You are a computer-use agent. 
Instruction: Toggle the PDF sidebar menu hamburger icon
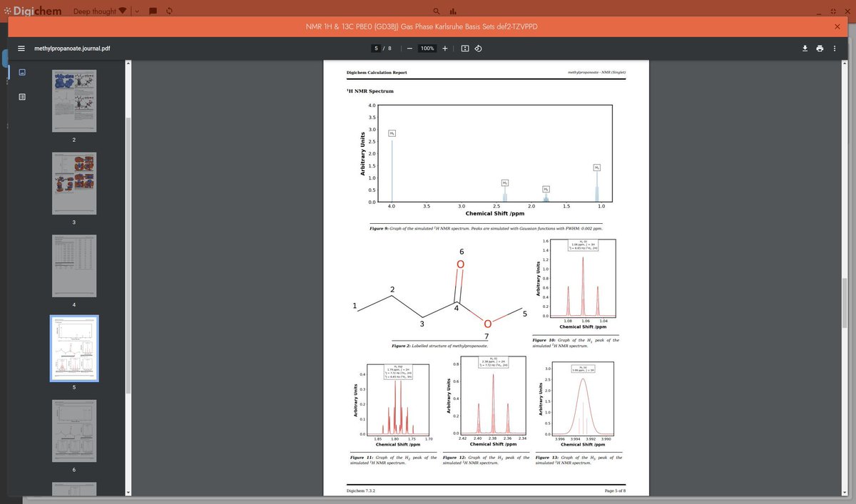coord(21,48)
